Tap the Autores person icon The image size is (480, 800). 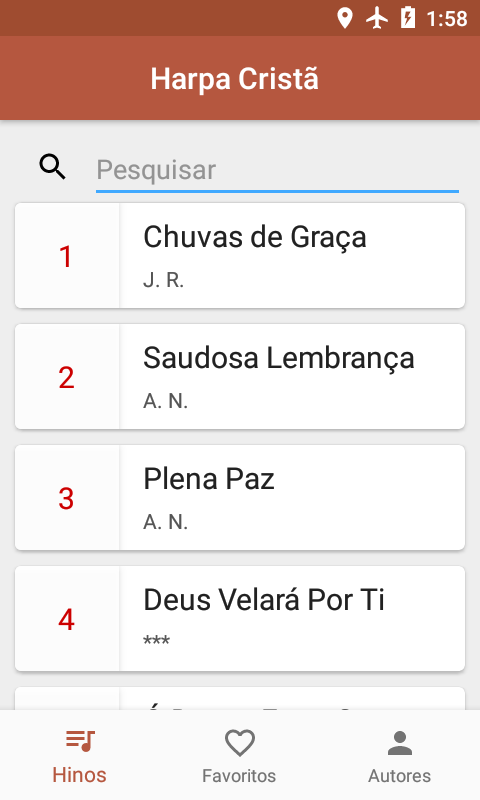coord(400,742)
